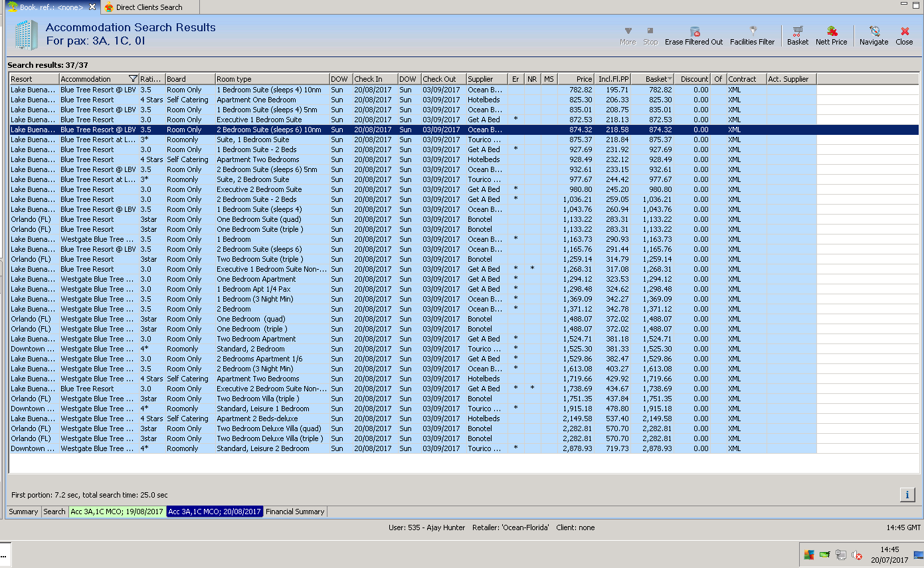The width and height of the screenshot is (924, 568).
Task: Sort by the Check Out column header
Action: (x=444, y=79)
